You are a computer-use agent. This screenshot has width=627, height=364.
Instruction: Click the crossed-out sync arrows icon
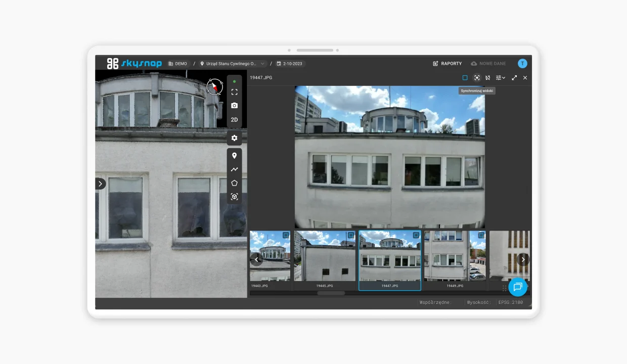[488, 78]
